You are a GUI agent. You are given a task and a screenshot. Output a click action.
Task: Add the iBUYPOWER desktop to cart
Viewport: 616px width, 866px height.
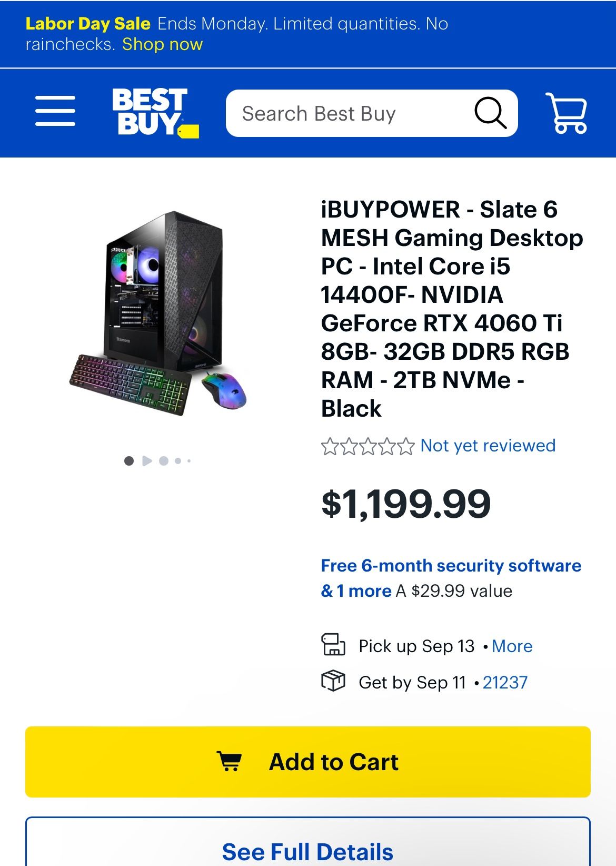pos(308,762)
